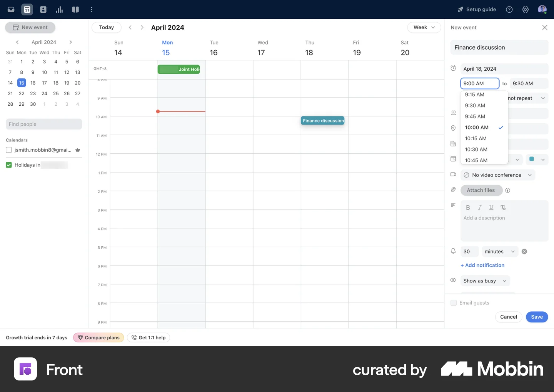
Task: Click the Compare plans button
Action: tap(98, 337)
